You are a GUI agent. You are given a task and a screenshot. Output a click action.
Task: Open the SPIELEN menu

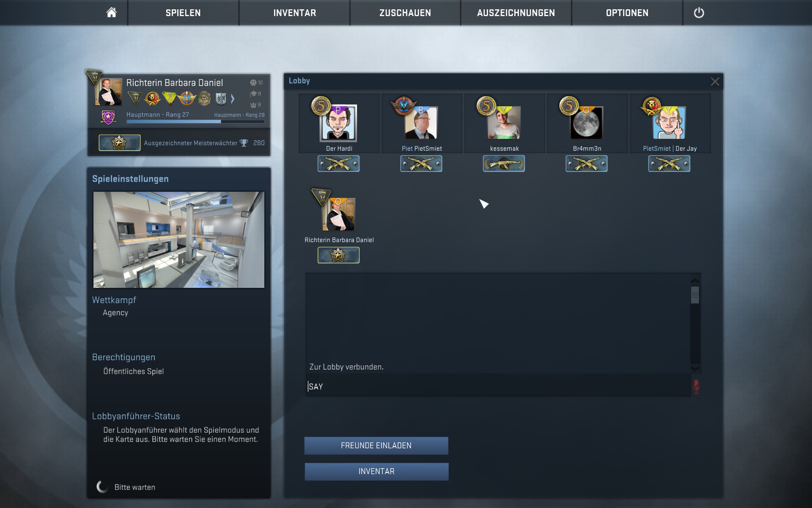click(183, 13)
